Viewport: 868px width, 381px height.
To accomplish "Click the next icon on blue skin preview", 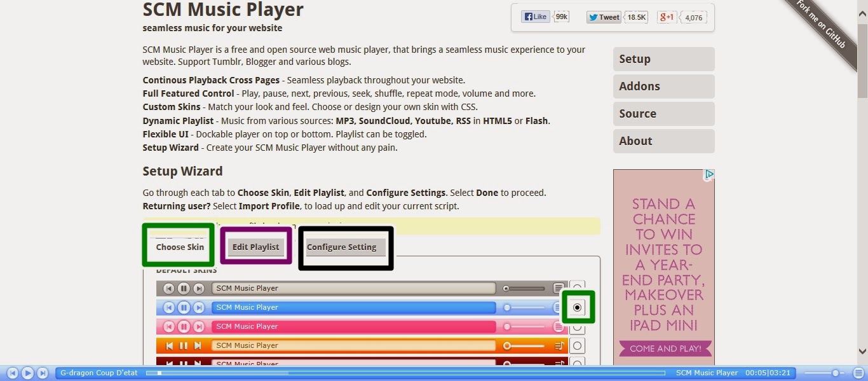I will tap(199, 307).
